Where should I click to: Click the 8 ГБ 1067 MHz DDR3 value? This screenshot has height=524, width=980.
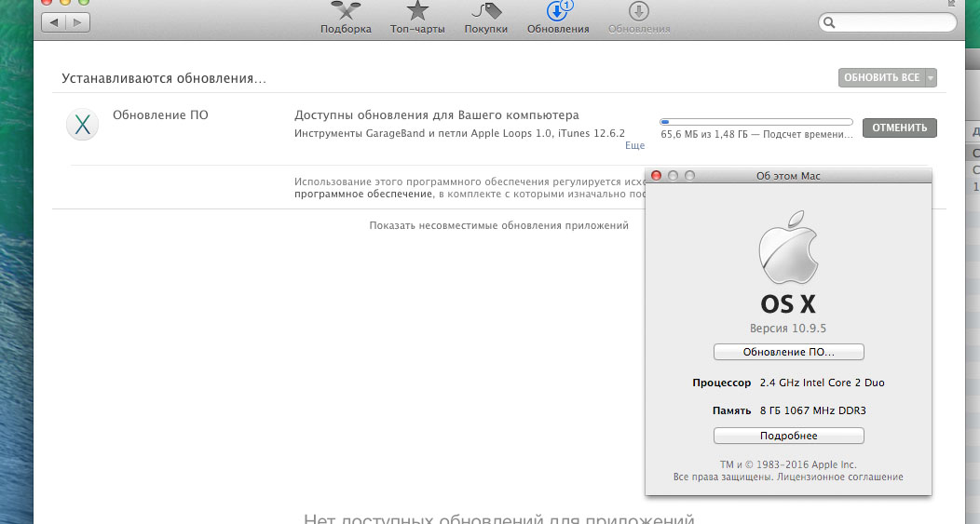tap(812, 410)
